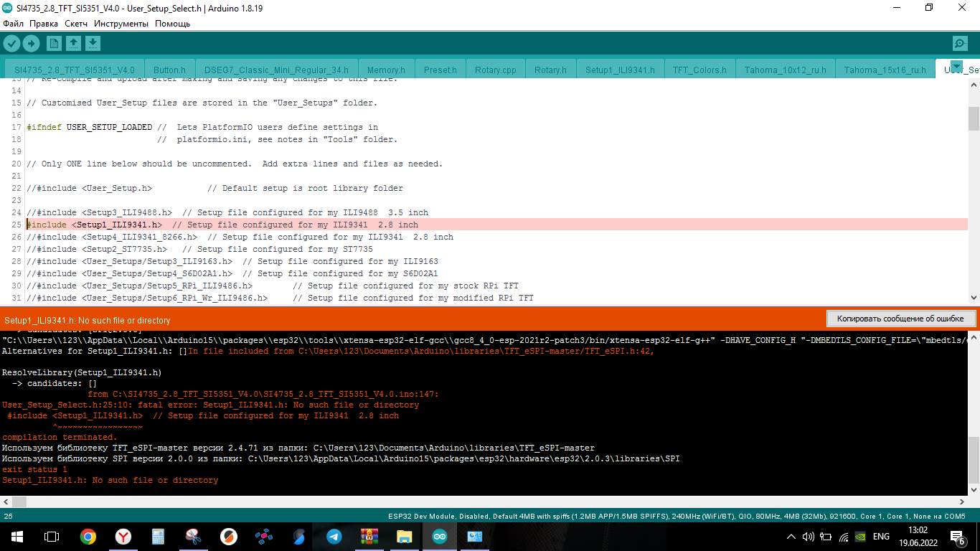The width and height of the screenshot is (980, 551).
Task: Open the Snipping Tool scissors taskbar icon
Action: pos(194,536)
